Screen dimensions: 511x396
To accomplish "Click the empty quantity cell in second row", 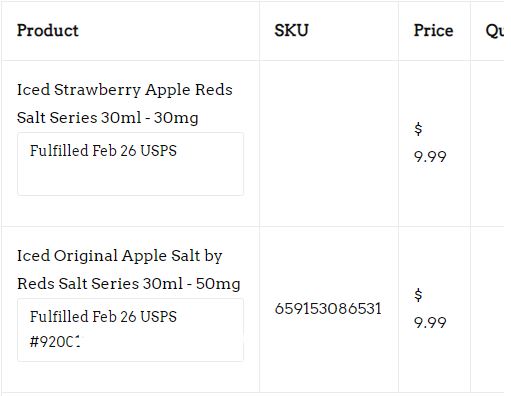I will pyautogui.click(x=487, y=309).
